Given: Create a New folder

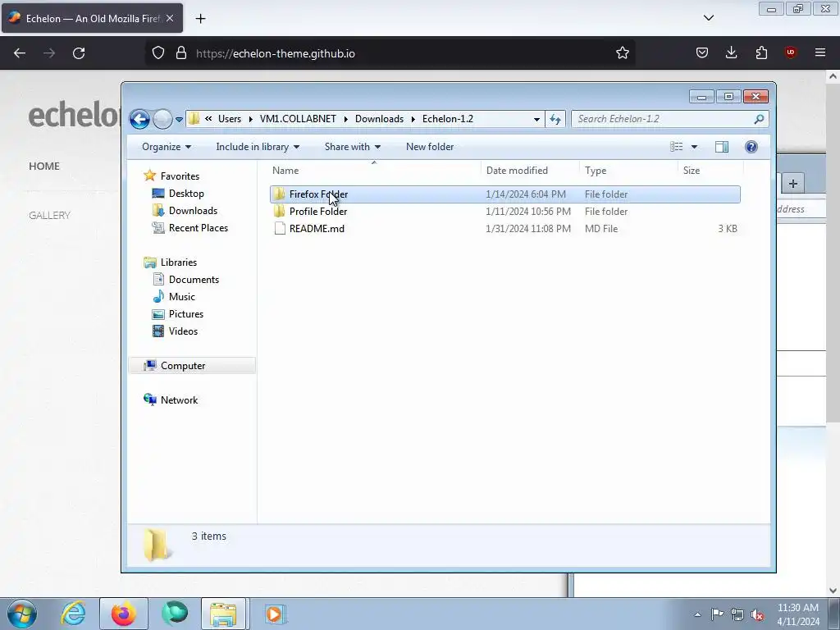Looking at the screenshot, I should pos(430,147).
